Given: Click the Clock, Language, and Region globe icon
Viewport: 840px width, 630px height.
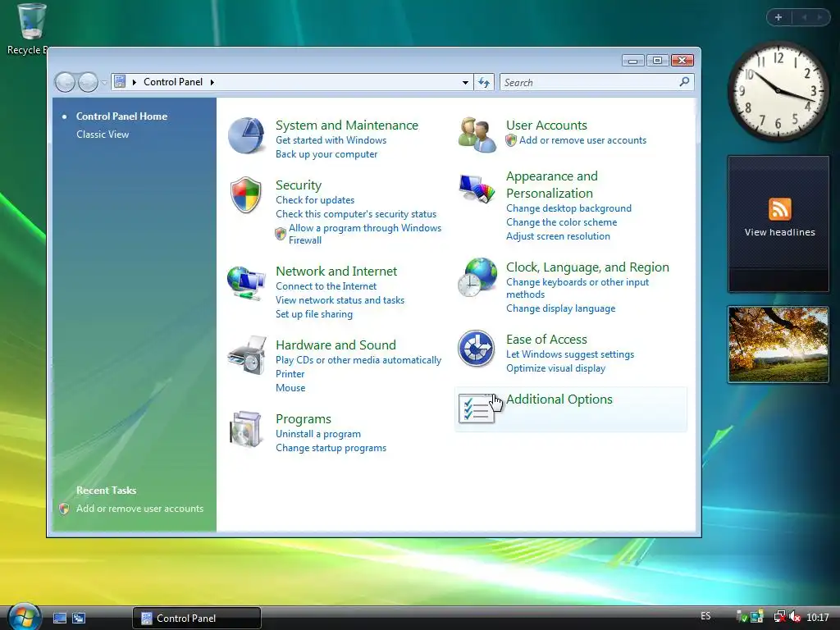Looking at the screenshot, I should 477,277.
